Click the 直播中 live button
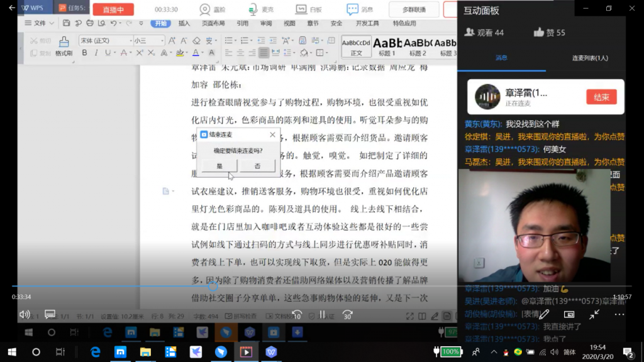644x362 pixels. click(x=113, y=9)
